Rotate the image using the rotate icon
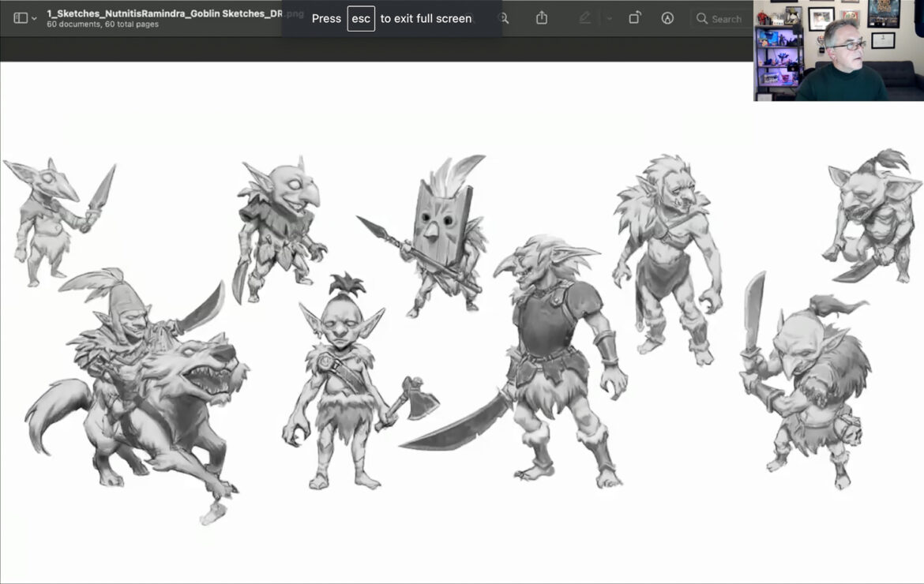 point(634,18)
